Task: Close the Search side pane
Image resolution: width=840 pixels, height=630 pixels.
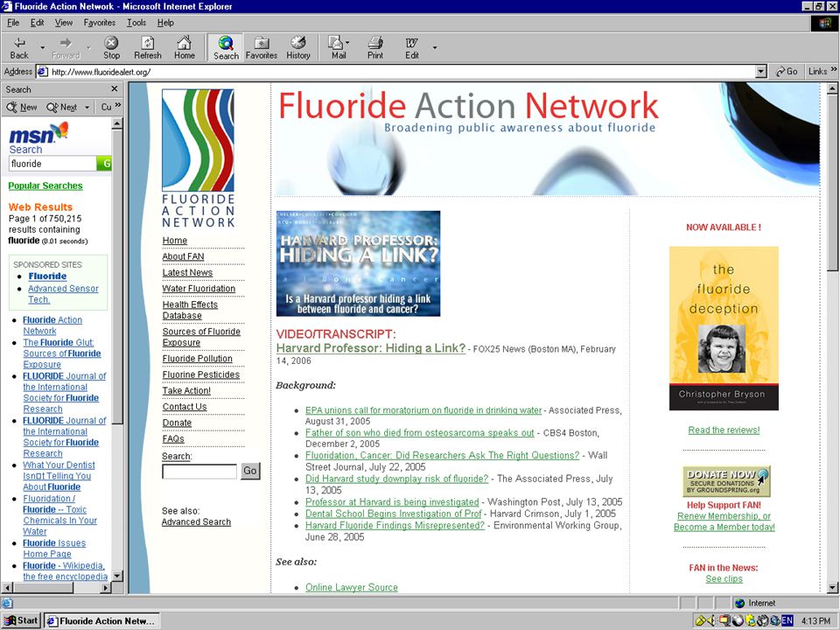Action: (x=114, y=89)
